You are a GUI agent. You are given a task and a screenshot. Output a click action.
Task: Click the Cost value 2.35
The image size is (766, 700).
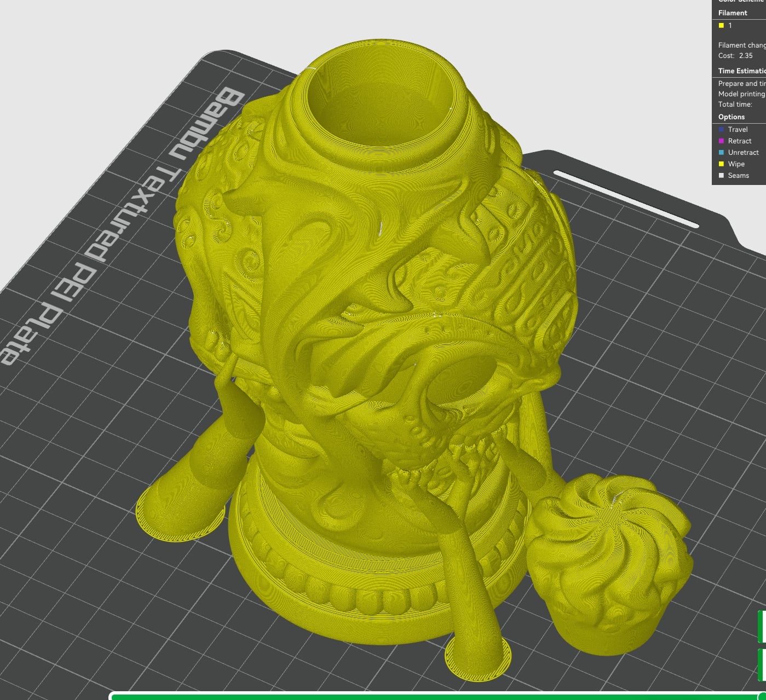coord(746,56)
